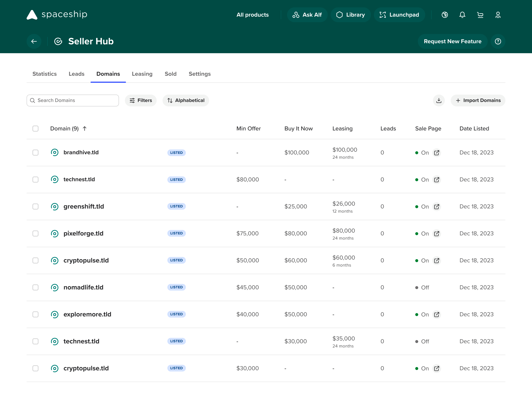Open the shopping cart icon

(x=480, y=15)
